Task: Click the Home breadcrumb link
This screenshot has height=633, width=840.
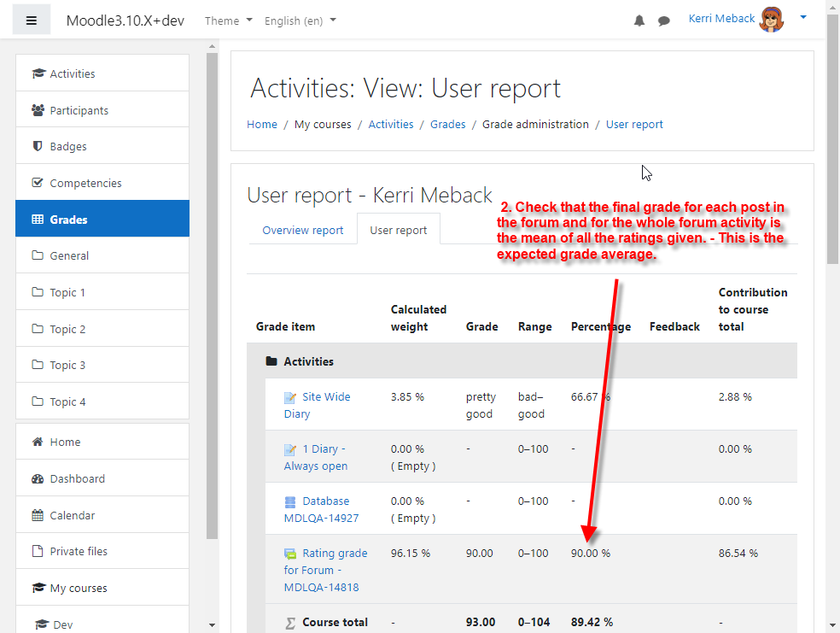Action: tap(262, 125)
